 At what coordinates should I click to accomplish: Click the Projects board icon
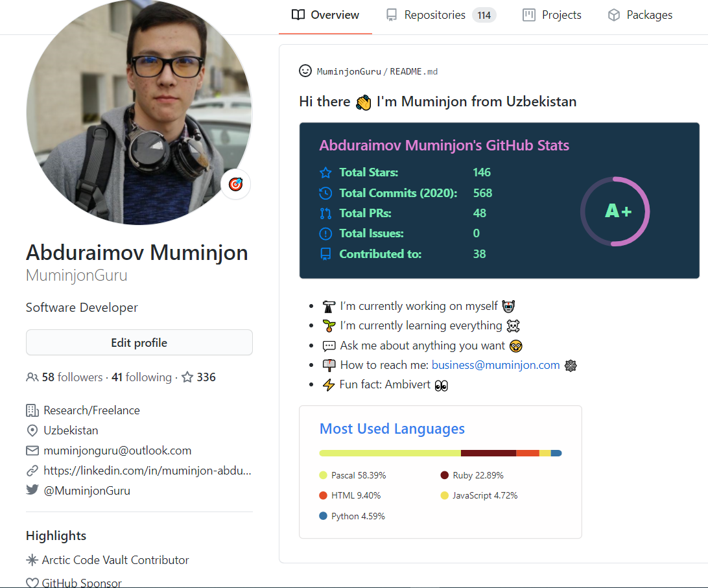529,15
